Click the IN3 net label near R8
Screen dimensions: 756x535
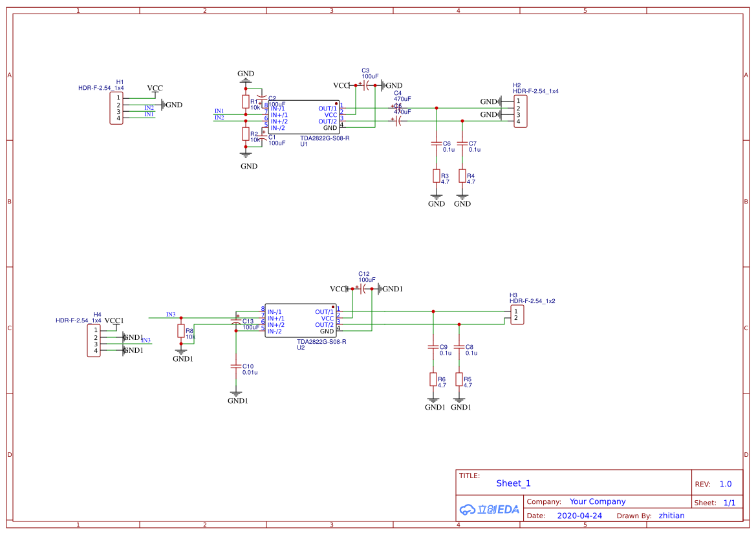pyautogui.click(x=171, y=315)
